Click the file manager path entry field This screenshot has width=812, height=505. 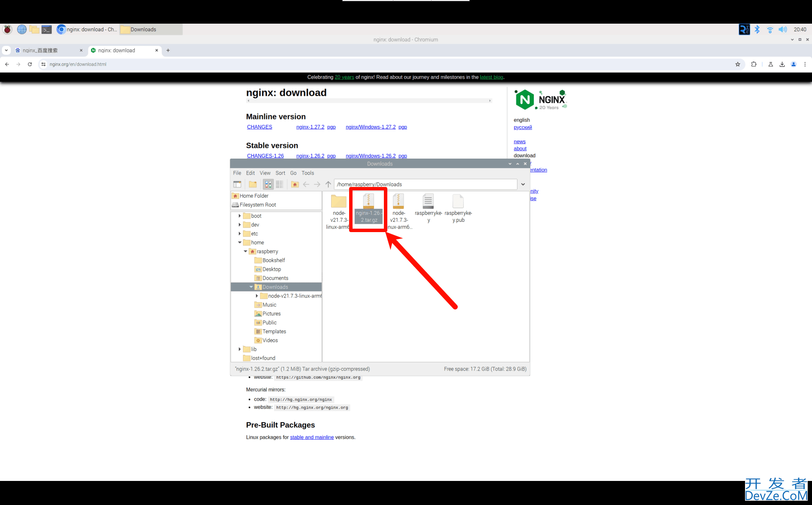point(426,184)
